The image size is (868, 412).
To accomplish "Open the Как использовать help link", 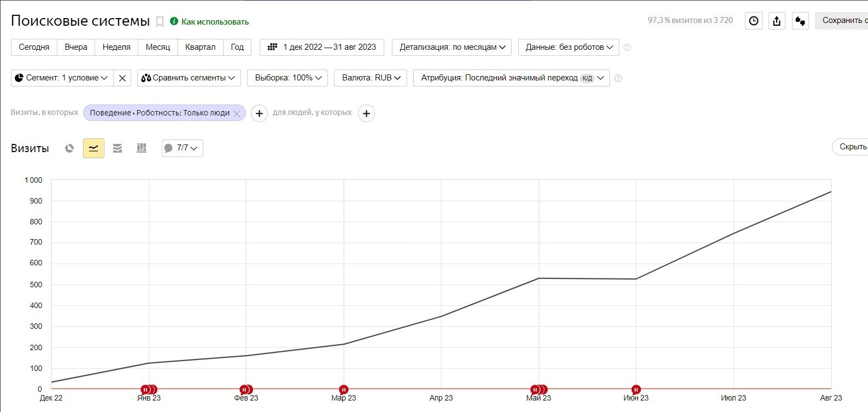I will pyautogui.click(x=215, y=22).
